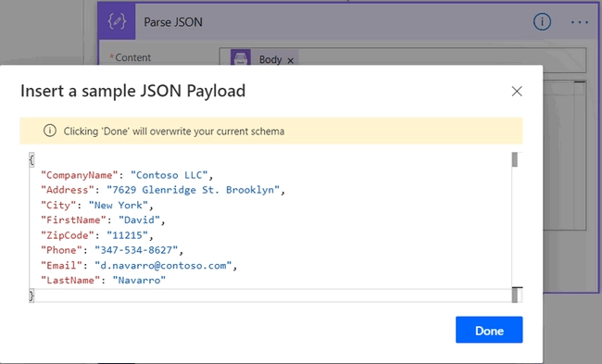Remove the Body token from Content

pos(291,60)
